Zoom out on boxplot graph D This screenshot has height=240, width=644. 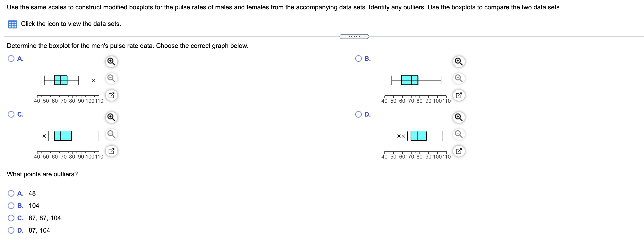458,134
